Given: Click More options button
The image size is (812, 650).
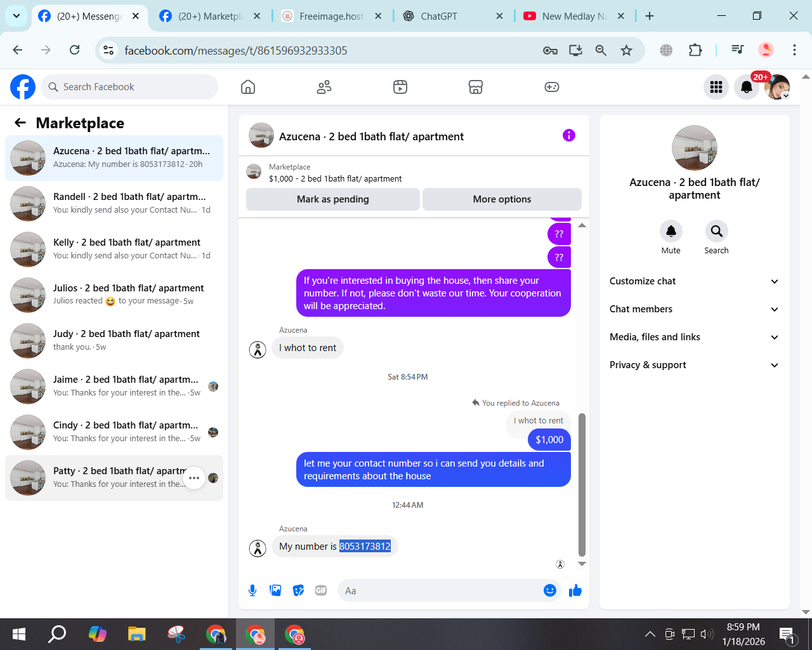Looking at the screenshot, I should (x=502, y=199).
